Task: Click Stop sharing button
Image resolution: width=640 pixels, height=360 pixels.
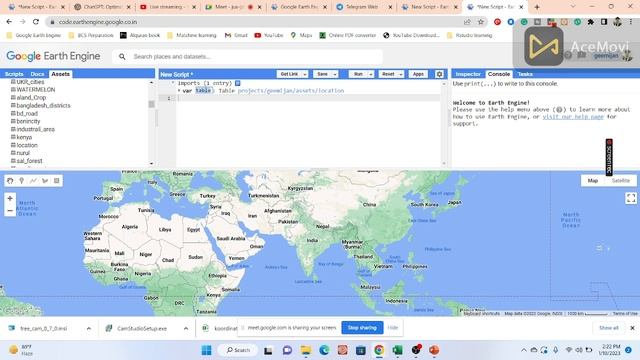Action: click(x=362, y=327)
